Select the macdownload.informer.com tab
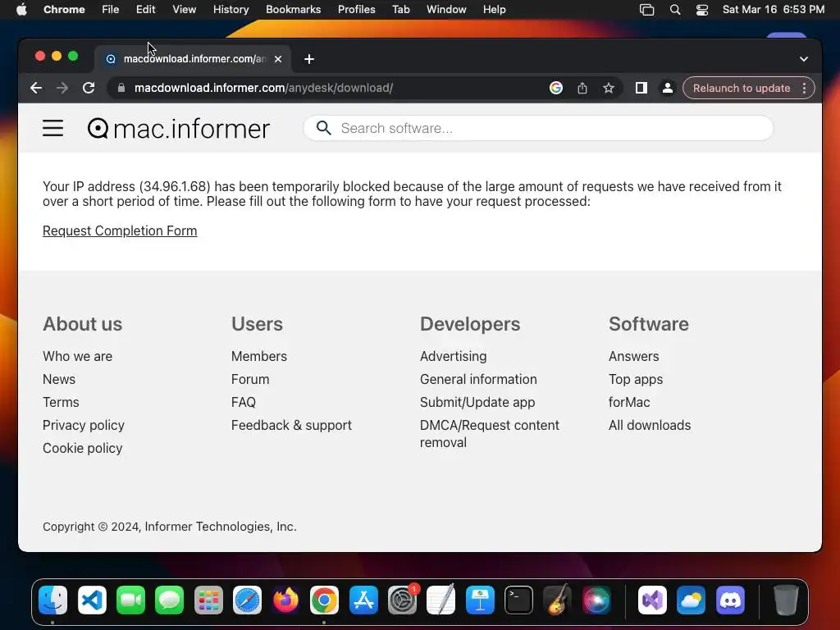Viewport: 840px width, 630px height. (x=193, y=59)
